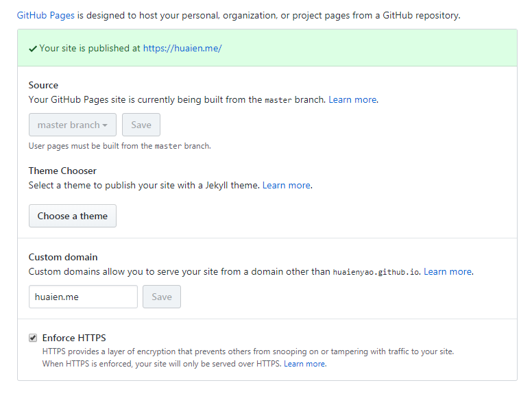Click the huaienyao.github.io domain text

(x=376, y=272)
